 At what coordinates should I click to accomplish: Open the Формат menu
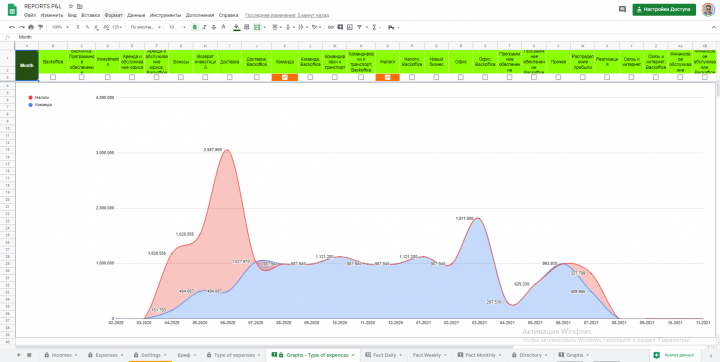(x=113, y=15)
